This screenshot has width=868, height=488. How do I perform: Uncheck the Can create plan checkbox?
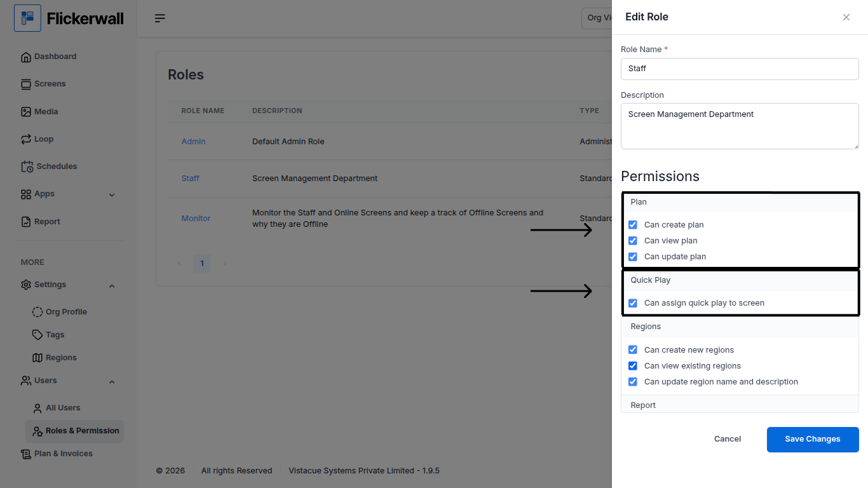click(x=633, y=225)
